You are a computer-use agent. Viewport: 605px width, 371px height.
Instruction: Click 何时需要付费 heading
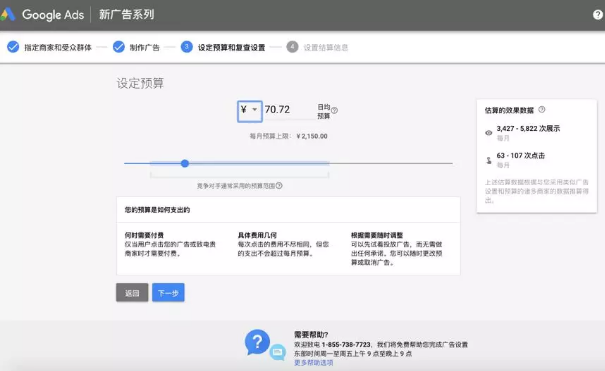tap(144, 235)
